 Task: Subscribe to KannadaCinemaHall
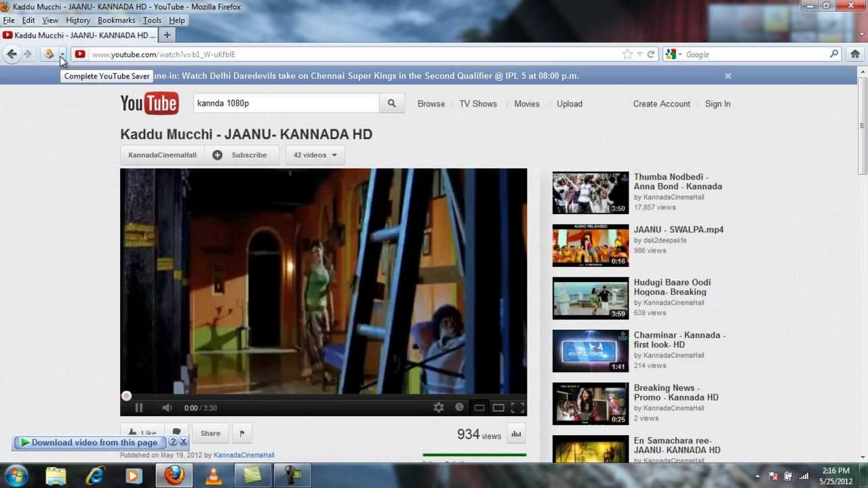click(242, 155)
